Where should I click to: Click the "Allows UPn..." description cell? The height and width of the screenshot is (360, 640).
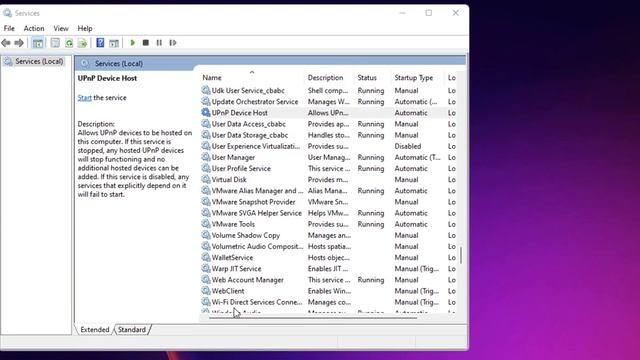pyautogui.click(x=328, y=113)
